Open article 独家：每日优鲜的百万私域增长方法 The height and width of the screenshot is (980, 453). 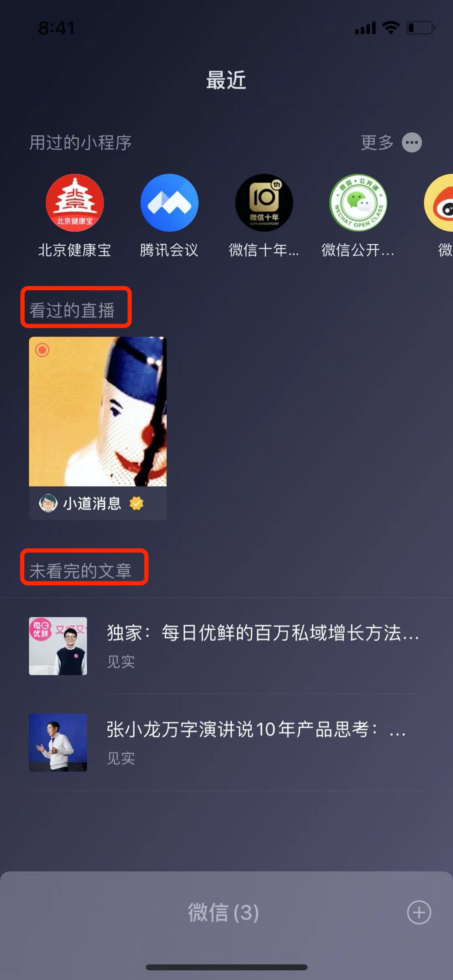(x=263, y=633)
